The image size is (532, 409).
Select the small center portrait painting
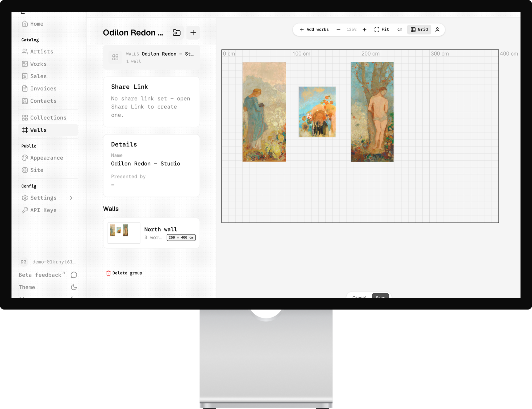point(317,112)
